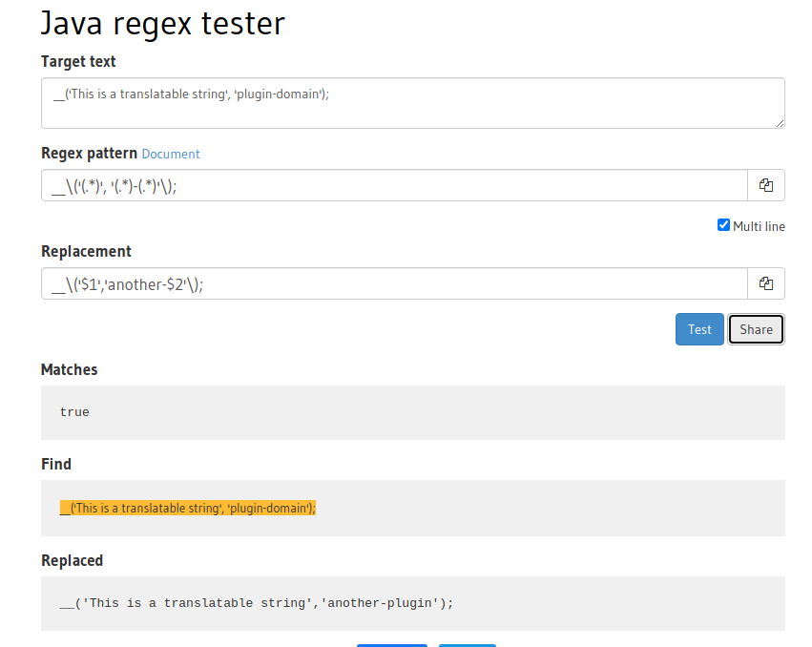This screenshot has height=647, width=812.
Task: Copy the regex pattern via clipboard icon
Action: point(766,185)
